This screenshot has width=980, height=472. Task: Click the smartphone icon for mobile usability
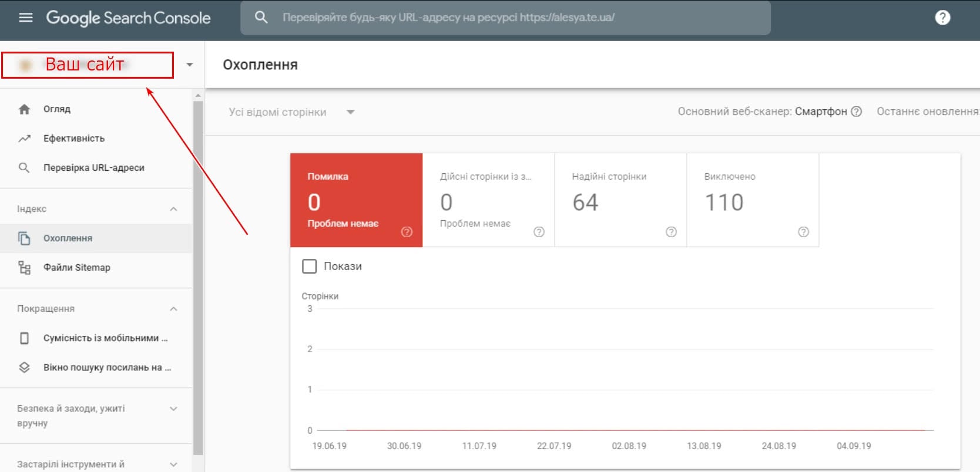(x=24, y=338)
